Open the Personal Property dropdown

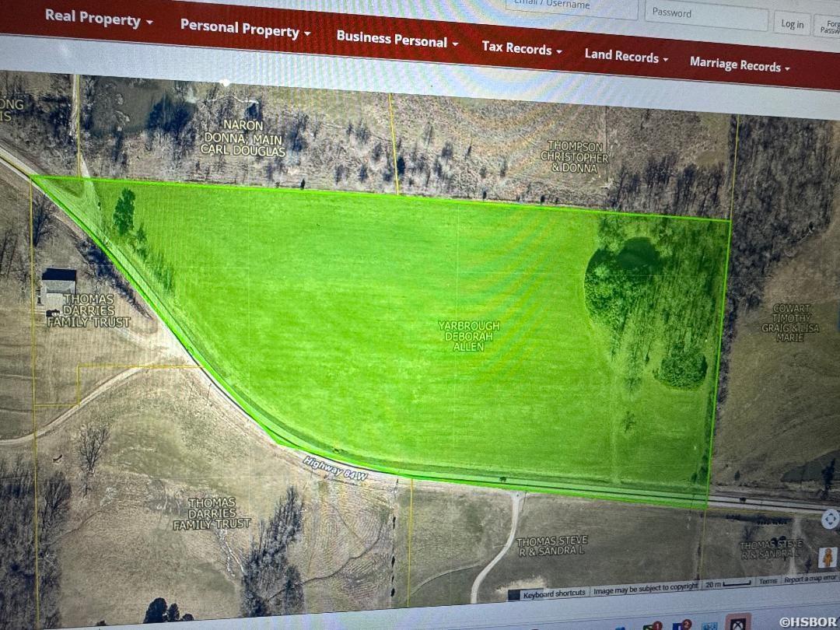point(245,30)
